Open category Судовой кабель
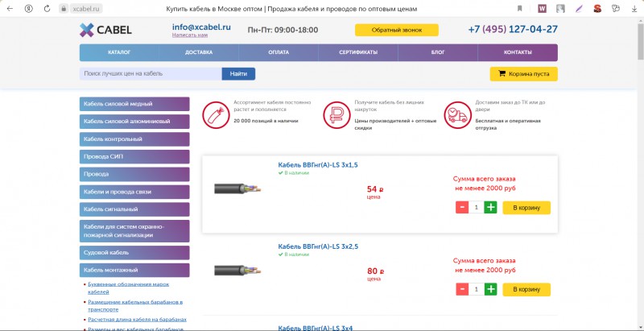 (x=134, y=253)
